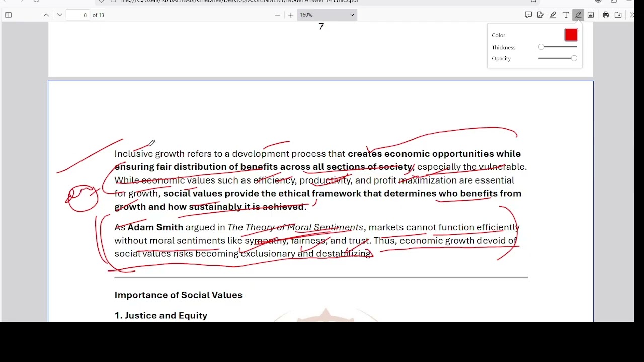Open the tools overflow chevron menu
The image size is (644, 362).
[x=632, y=15]
